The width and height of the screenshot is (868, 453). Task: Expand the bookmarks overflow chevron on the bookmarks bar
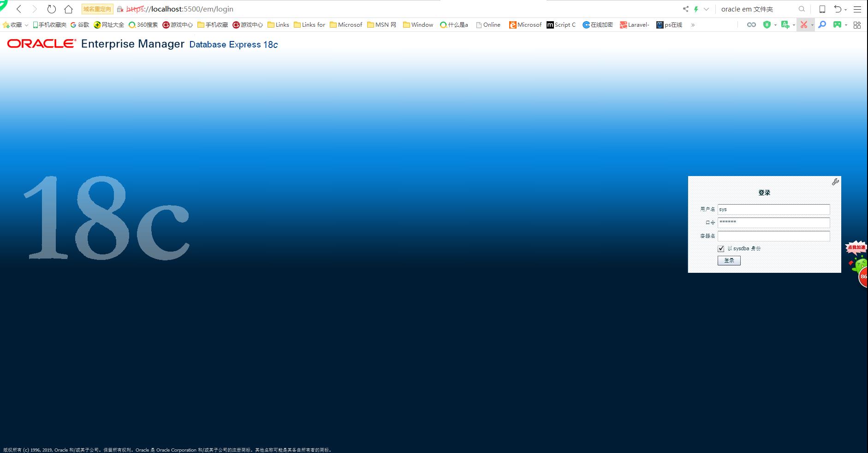tap(693, 25)
